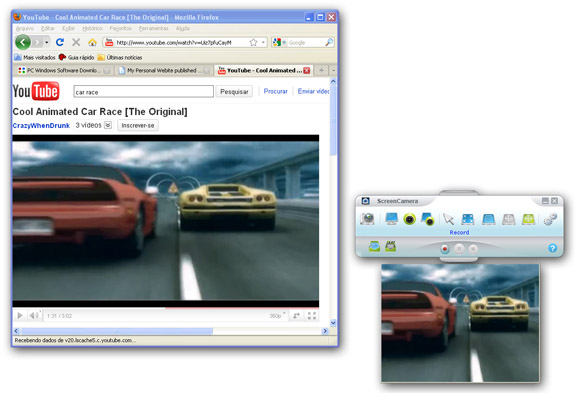The image size is (575, 394).
Task: Open the Ferramentas menu in Firefox
Action: [x=153, y=28]
